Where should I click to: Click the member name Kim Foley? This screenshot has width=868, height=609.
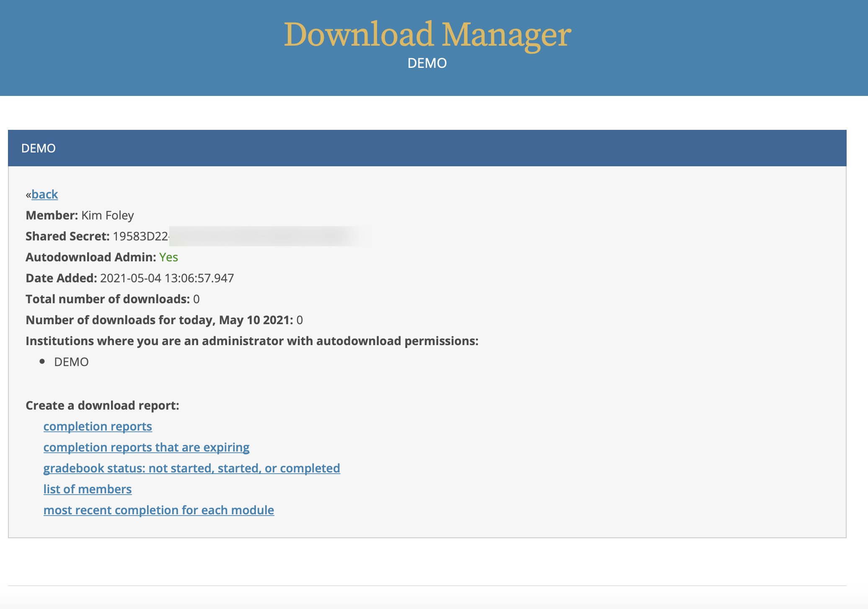point(108,215)
